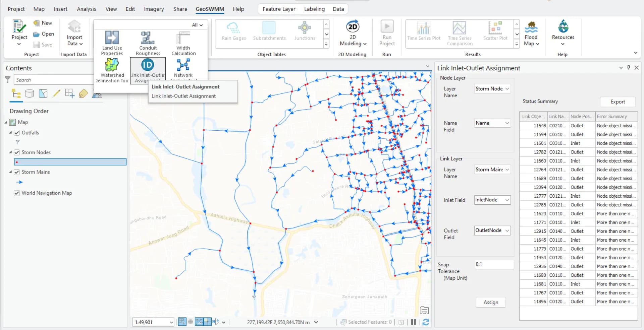Uncheck the Storm Nodes layer checkbox

tap(17, 152)
